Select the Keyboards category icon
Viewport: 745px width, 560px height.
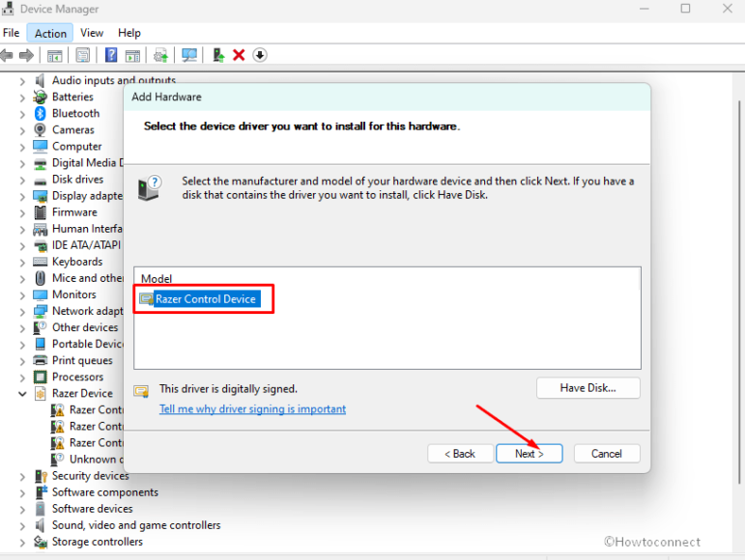[x=40, y=262]
